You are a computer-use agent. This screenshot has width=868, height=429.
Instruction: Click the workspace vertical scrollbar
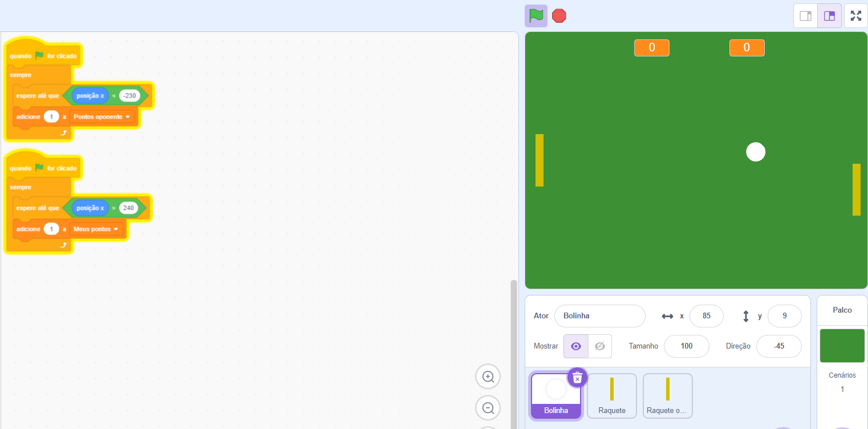click(x=514, y=354)
